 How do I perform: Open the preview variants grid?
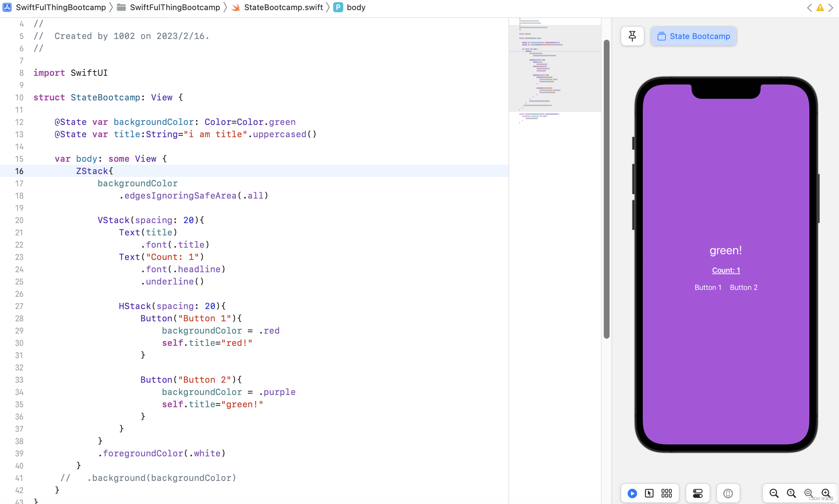[666, 493]
